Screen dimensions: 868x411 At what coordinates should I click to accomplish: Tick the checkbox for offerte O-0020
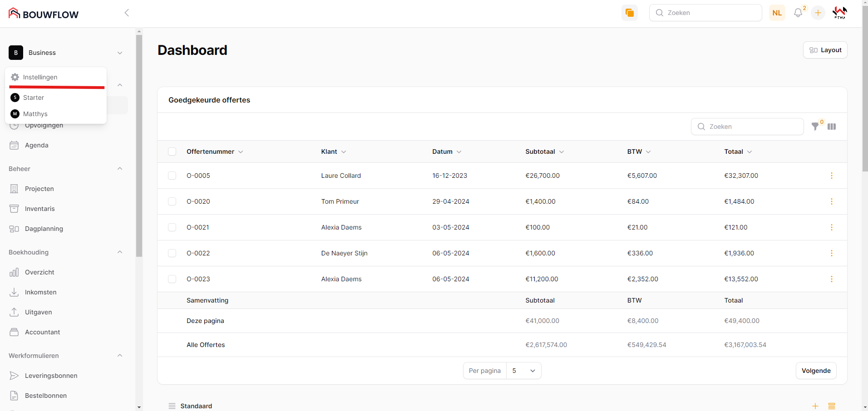pyautogui.click(x=172, y=201)
